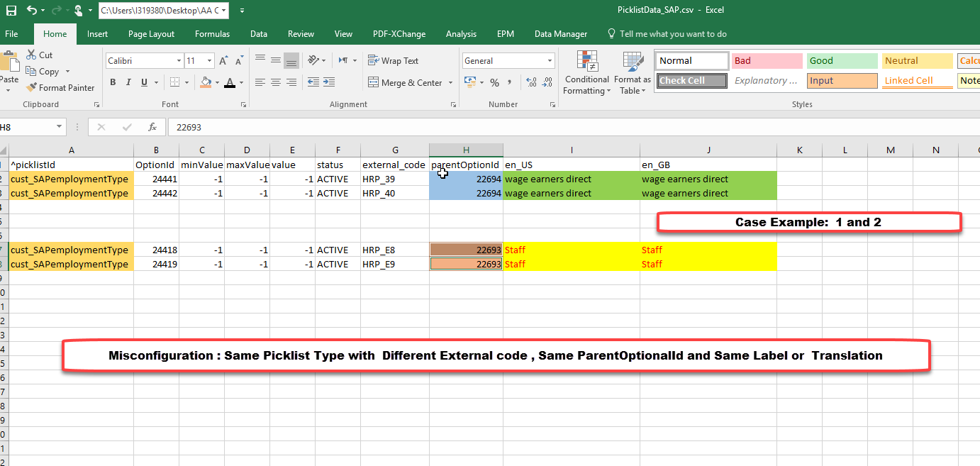Apply the Linked Cell style
The height and width of the screenshot is (466, 980).
(x=917, y=80)
